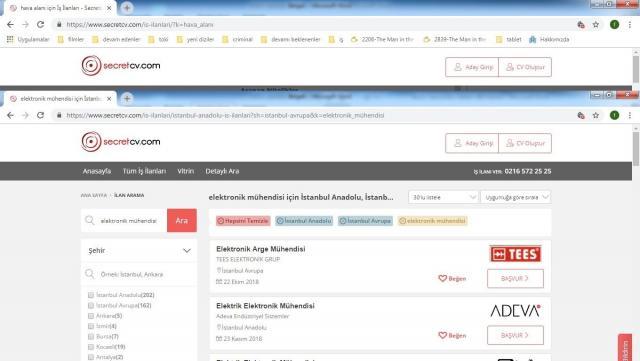
Task: Open the tablet bookmark folder
Action: pyautogui.click(x=509, y=40)
